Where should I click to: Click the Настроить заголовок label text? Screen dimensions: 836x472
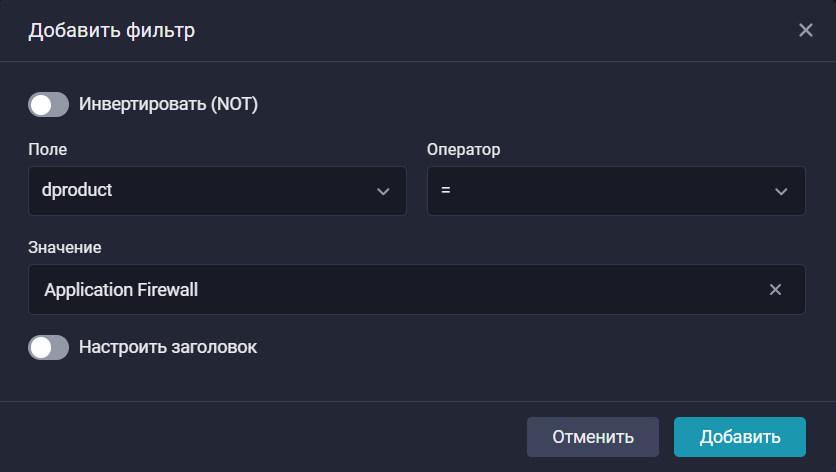pyautogui.click(x=168, y=347)
